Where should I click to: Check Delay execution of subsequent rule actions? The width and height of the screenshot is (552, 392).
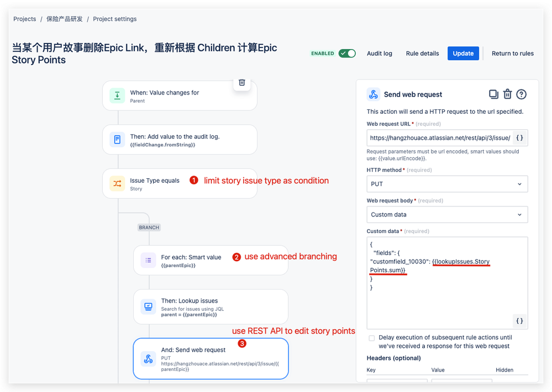pos(372,338)
